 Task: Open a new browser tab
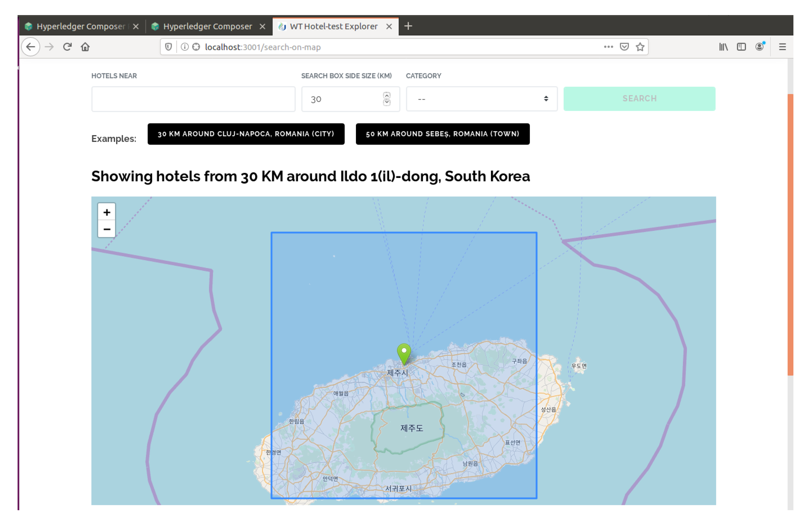[408, 26]
